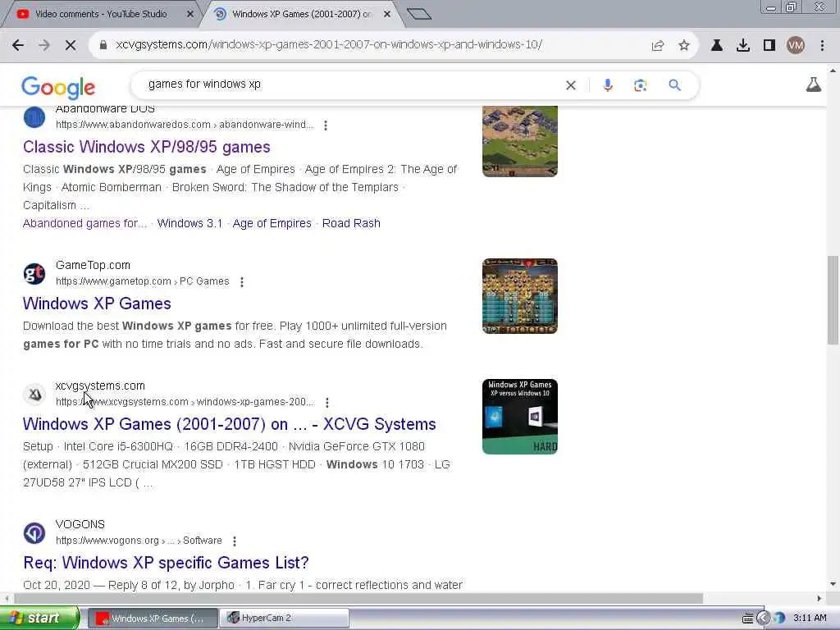Close the YouTube Studio tab

coord(189,15)
